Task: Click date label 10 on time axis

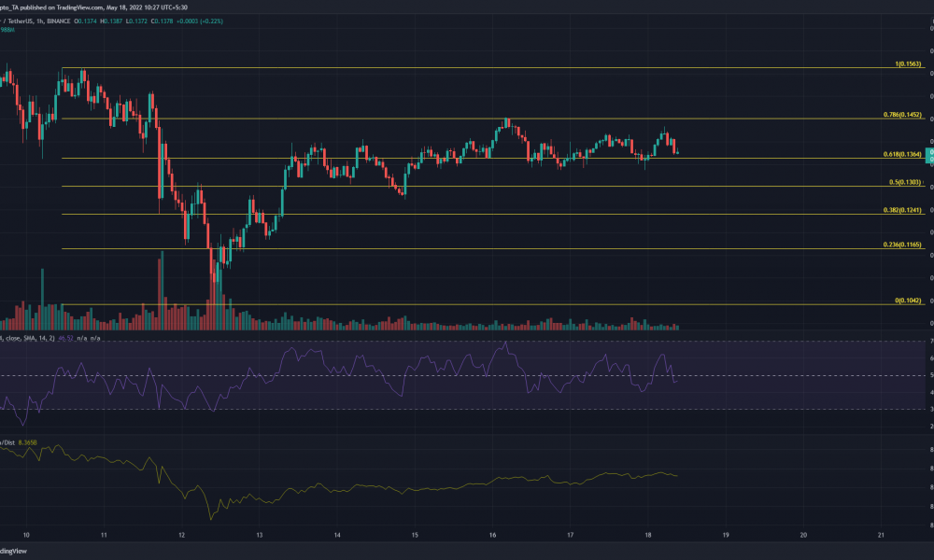Action: point(26,535)
